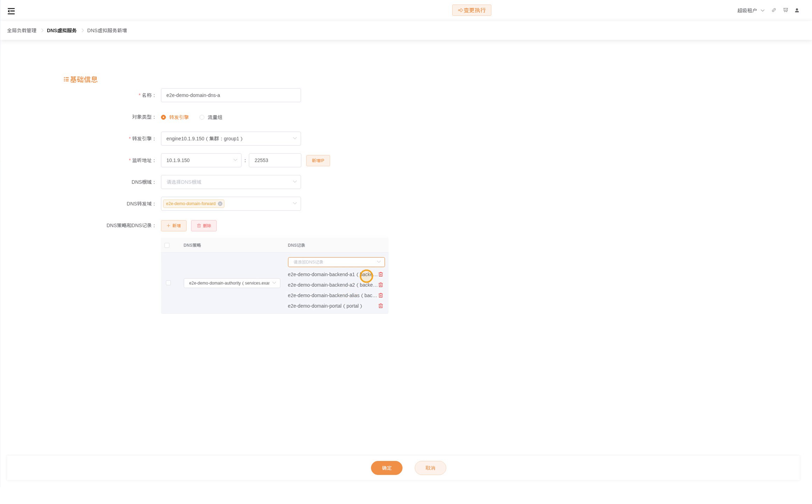This screenshot has width=812, height=504.
Task: Select the 转发引擎 radio option
Action: 175,117
